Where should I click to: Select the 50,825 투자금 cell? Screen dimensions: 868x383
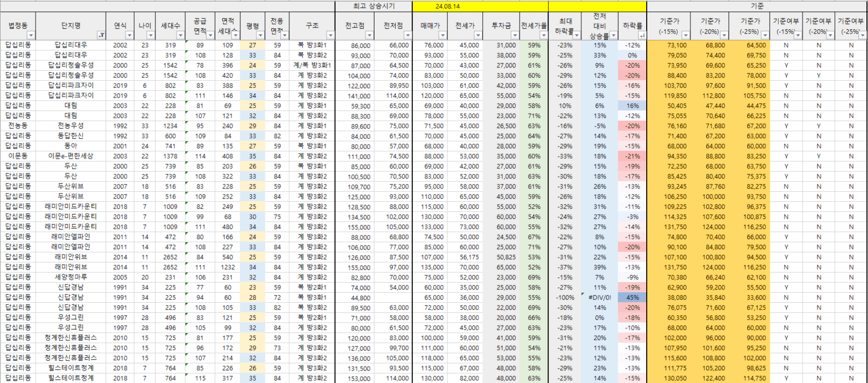[502, 257]
